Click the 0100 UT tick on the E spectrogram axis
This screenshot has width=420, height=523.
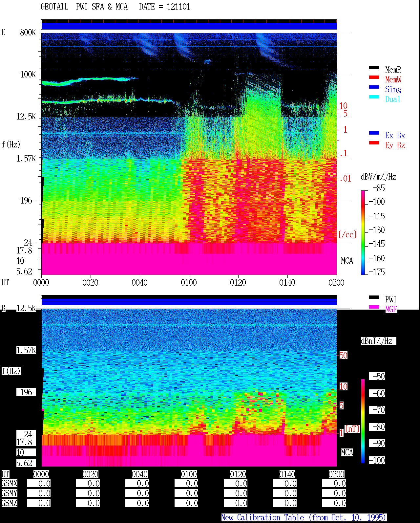pos(189,282)
